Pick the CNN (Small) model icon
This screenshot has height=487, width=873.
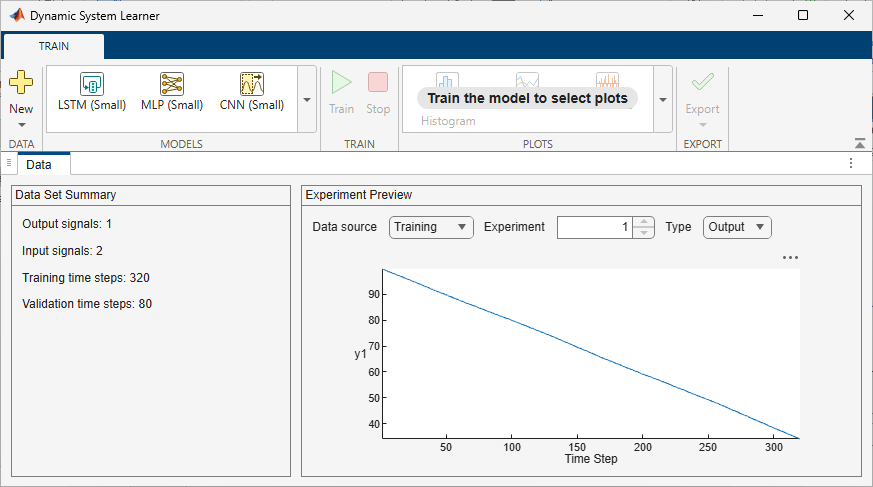[x=252, y=84]
